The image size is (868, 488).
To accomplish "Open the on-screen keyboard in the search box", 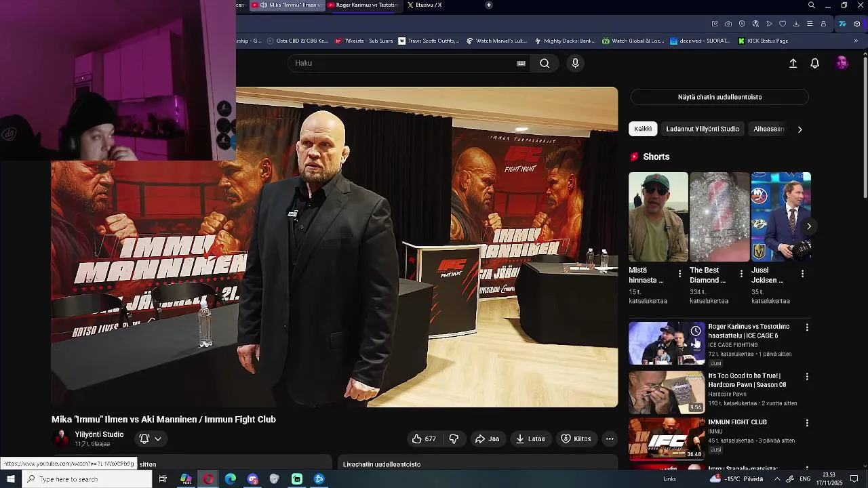I will point(521,63).
